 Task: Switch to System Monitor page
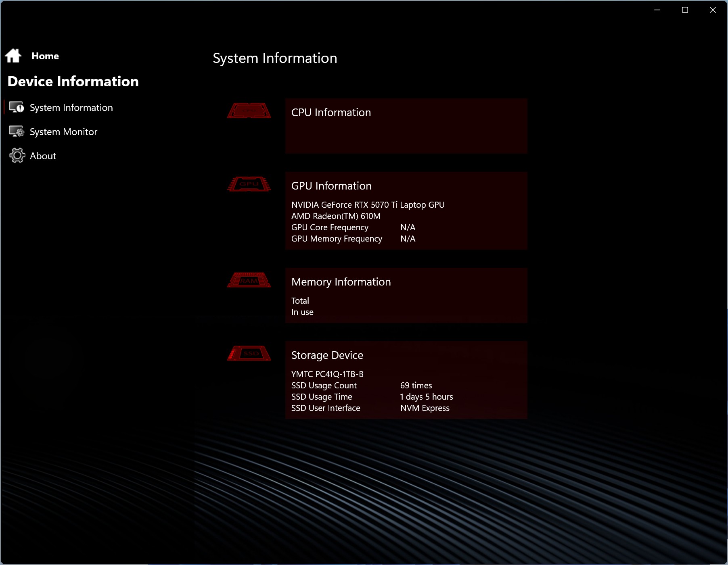[63, 132]
